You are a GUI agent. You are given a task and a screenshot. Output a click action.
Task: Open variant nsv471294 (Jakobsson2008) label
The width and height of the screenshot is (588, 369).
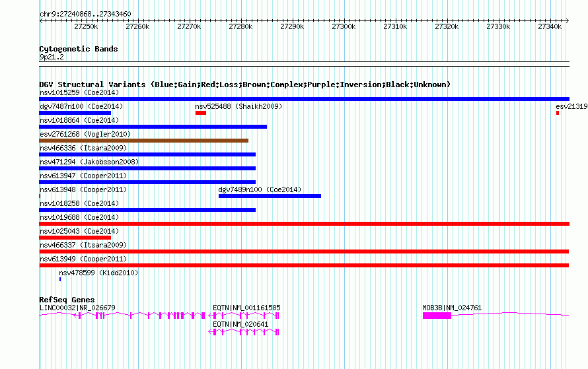(x=89, y=162)
